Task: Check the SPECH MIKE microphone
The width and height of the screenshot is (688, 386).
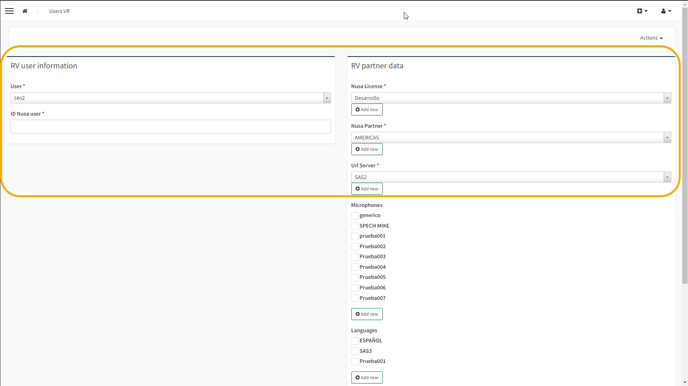Action: tap(355, 226)
